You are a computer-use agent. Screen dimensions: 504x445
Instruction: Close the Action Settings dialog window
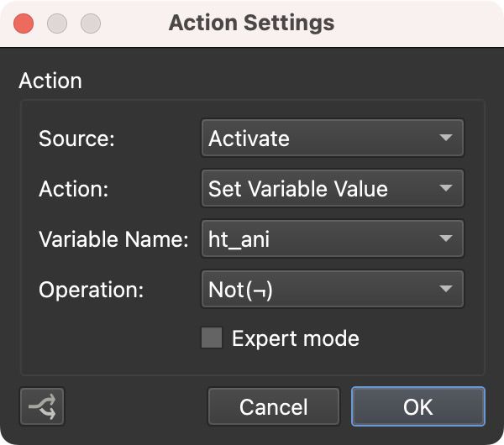click(24, 23)
